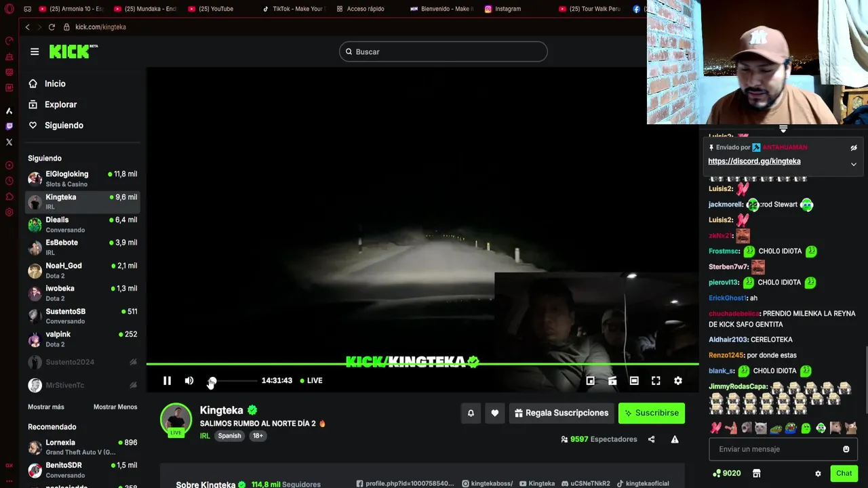
Task: Click the Spanish language tag
Action: tap(229, 436)
